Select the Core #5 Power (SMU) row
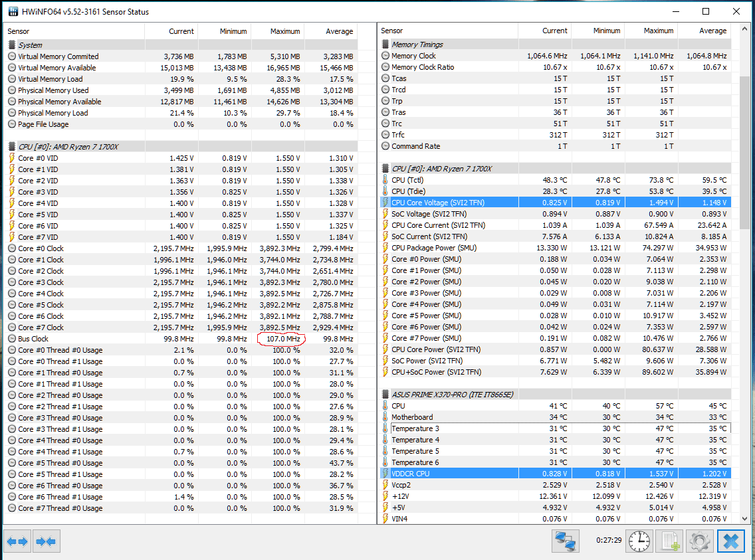The height and width of the screenshot is (560, 755). (x=556, y=316)
